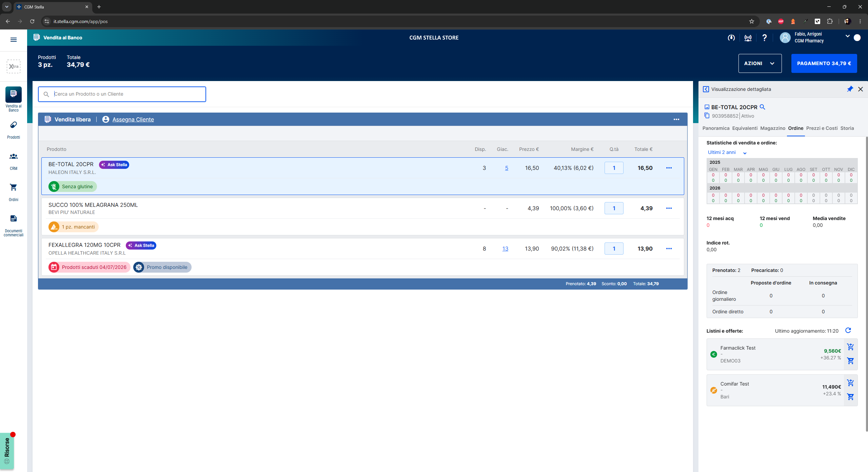Image resolution: width=868 pixels, height=472 pixels.
Task: Add Comifar Test offer to cart, upper icon
Action: pos(850,383)
